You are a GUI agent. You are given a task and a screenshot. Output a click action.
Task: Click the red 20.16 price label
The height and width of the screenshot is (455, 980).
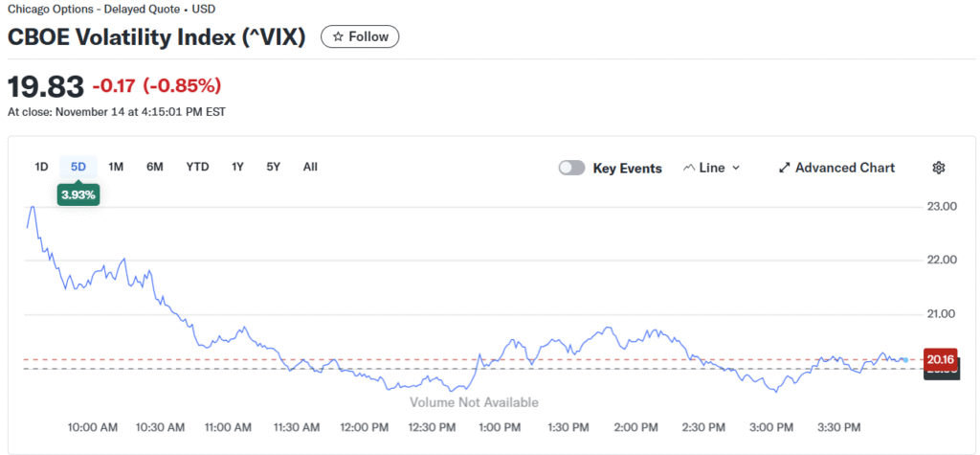941,359
